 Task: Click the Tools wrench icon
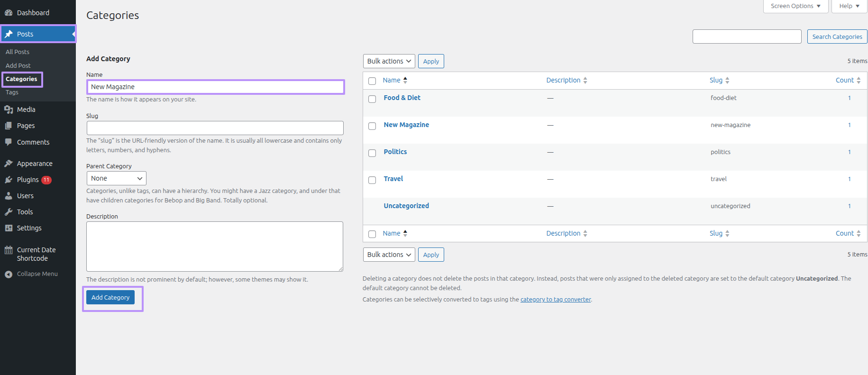pyautogui.click(x=9, y=212)
